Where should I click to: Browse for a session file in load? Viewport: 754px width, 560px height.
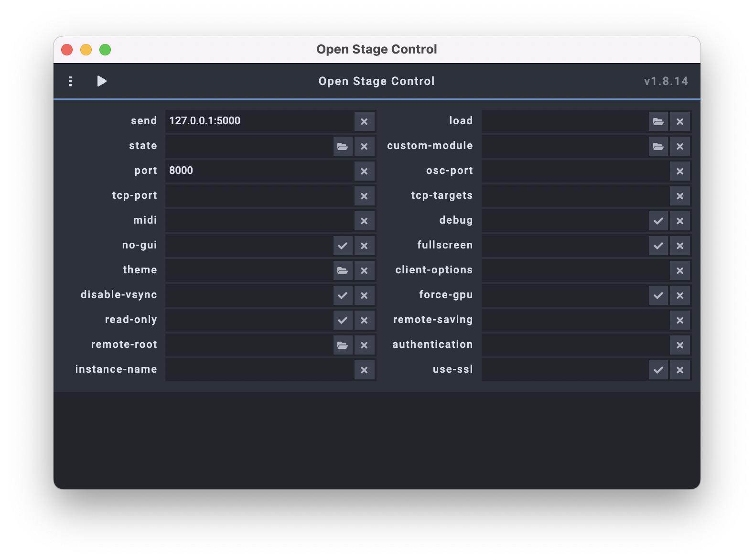point(658,121)
